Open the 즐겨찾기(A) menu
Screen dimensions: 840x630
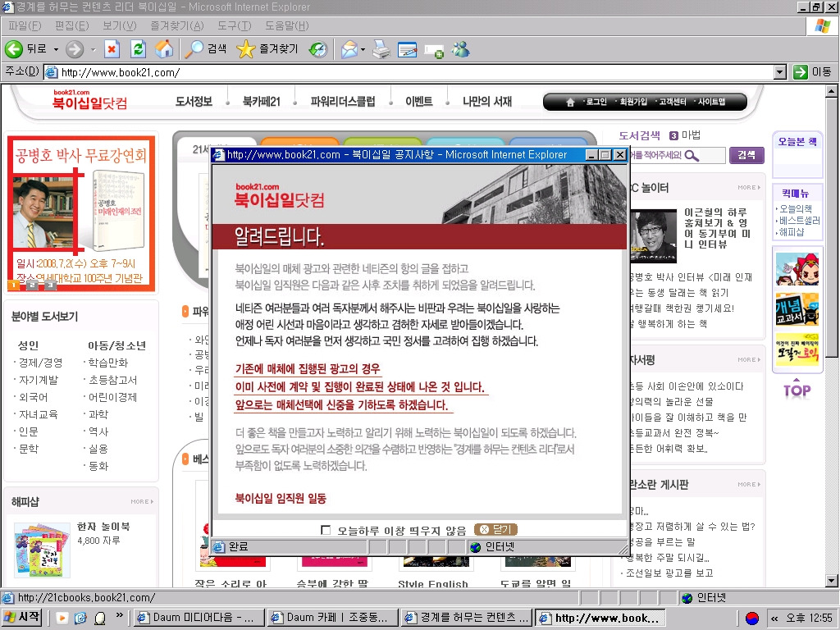[177, 25]
